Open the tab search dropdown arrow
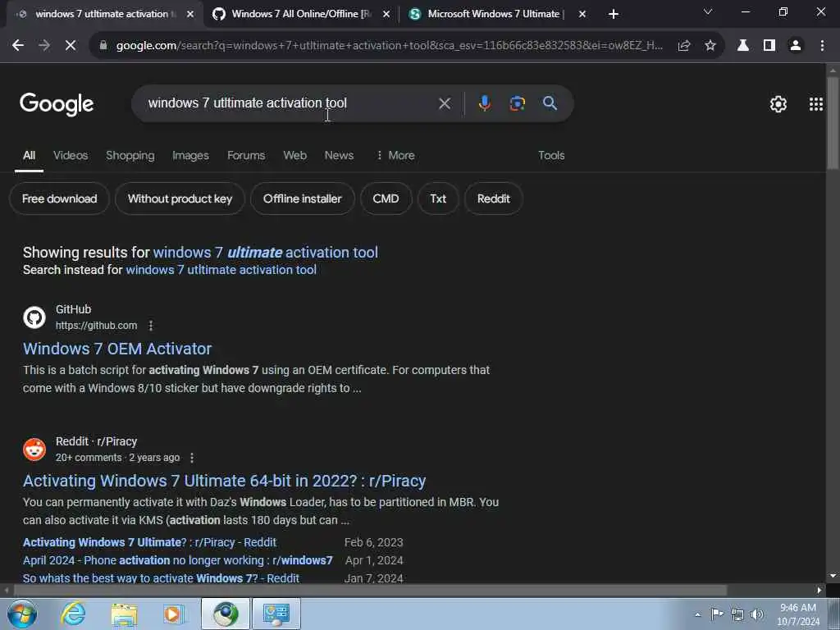The height and width of the screenshot is (630, 840). pos(708,11)
